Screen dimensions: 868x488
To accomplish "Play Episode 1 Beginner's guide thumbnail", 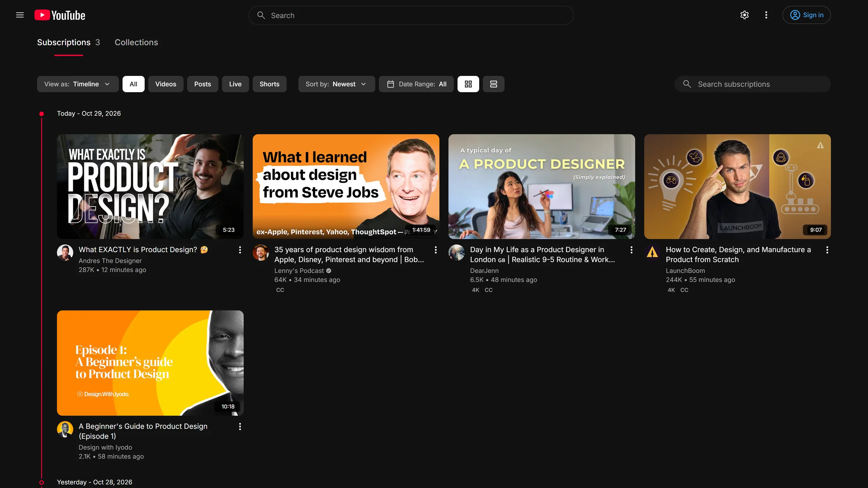I will (150, 363).
